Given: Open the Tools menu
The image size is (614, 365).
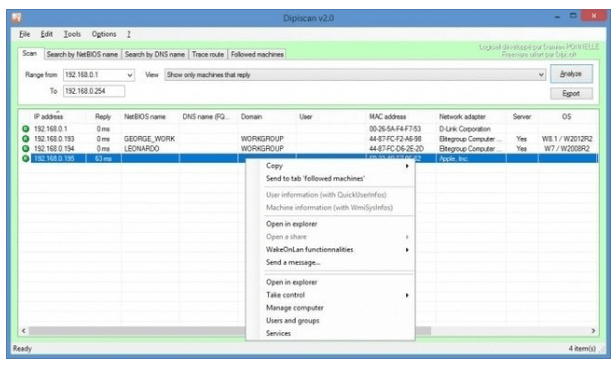Looking at the screenshot, I should (x=72, y=34).
